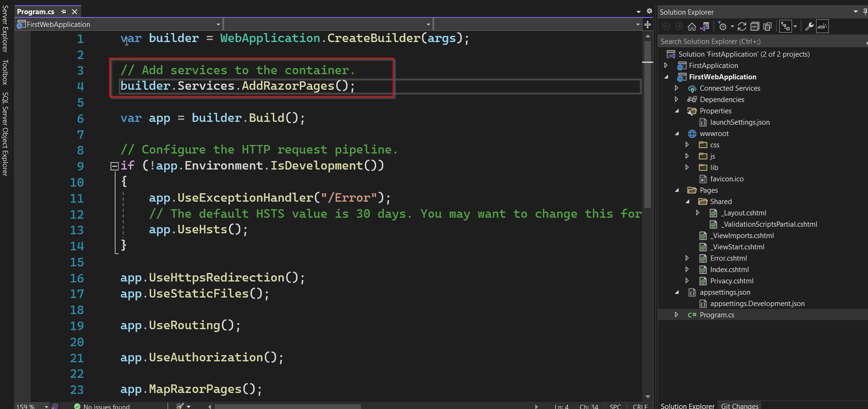868x409 pixels.
Task: Pin the Solution Explorer panel
Action: [x=865, y=12]
